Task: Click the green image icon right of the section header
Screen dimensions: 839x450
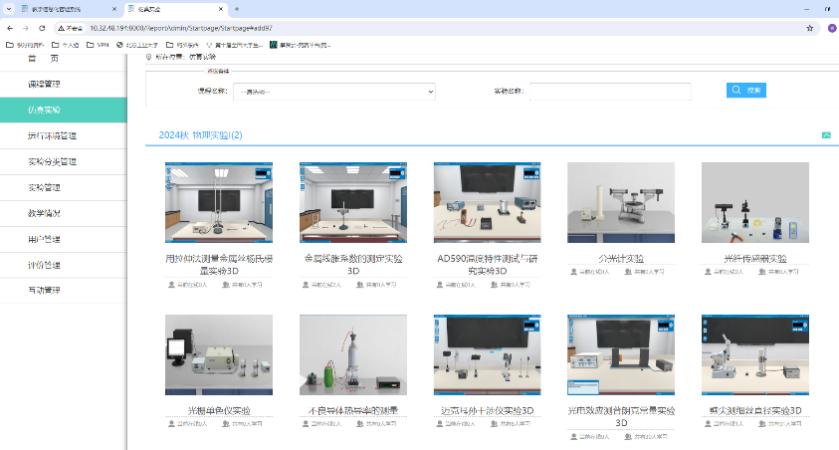Action: point(826,135)
